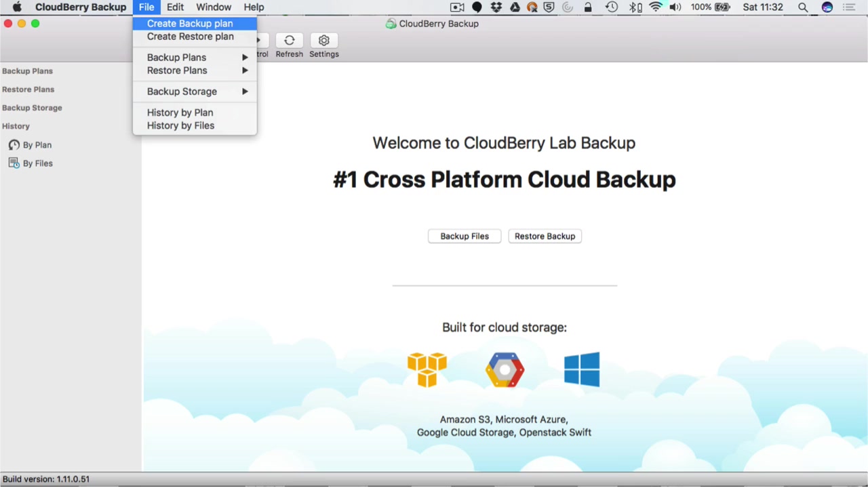Click the Wi-Fi status icon

655,7
